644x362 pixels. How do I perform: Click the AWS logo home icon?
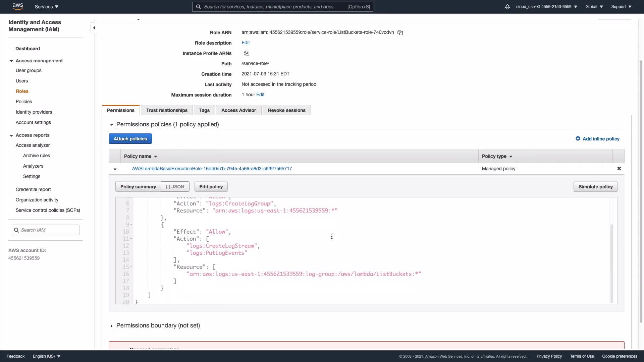[17, 6]
